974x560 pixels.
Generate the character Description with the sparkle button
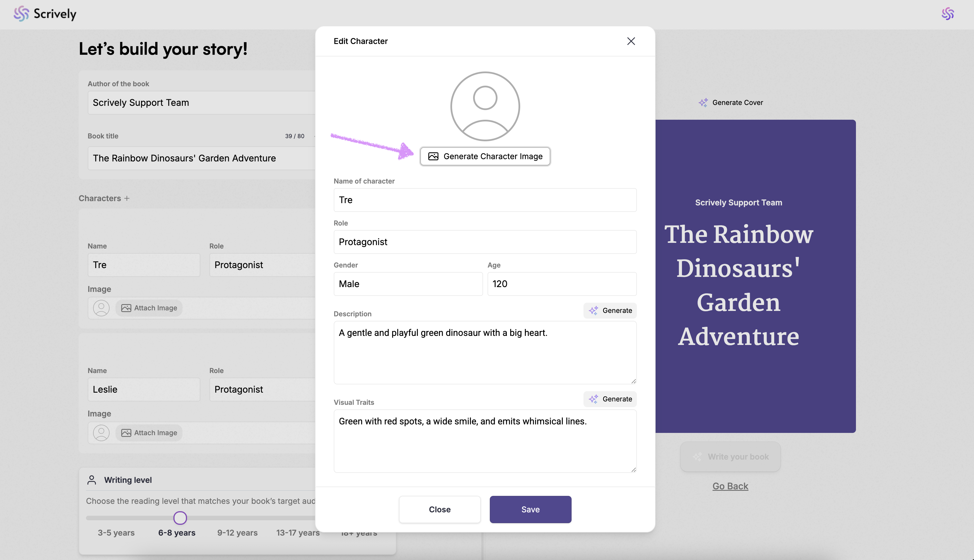point(610,310)
